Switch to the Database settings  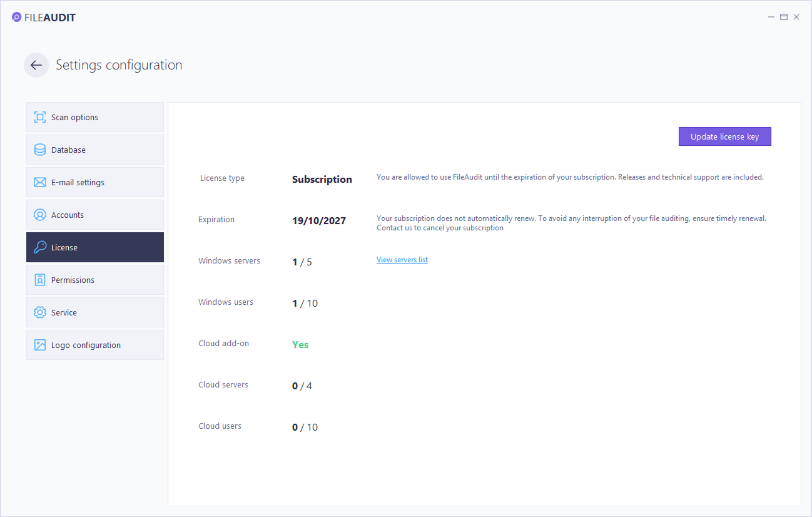[95, 150]
